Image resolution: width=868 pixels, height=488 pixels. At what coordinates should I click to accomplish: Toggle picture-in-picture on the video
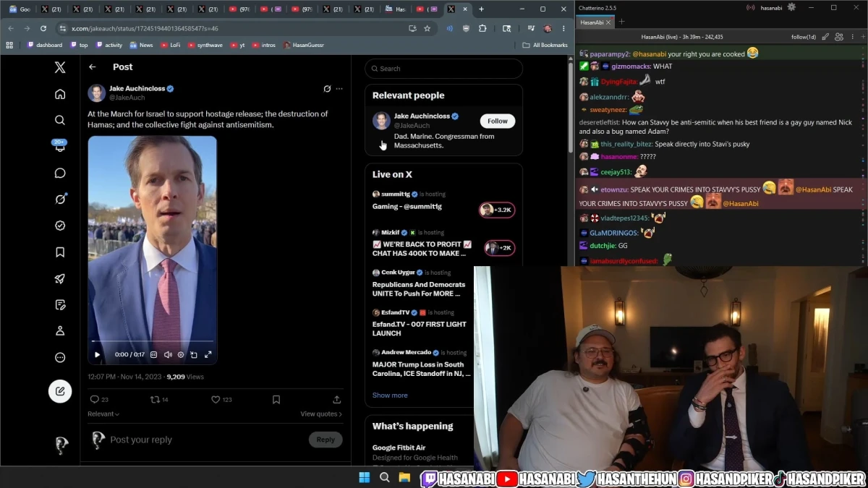194,354
